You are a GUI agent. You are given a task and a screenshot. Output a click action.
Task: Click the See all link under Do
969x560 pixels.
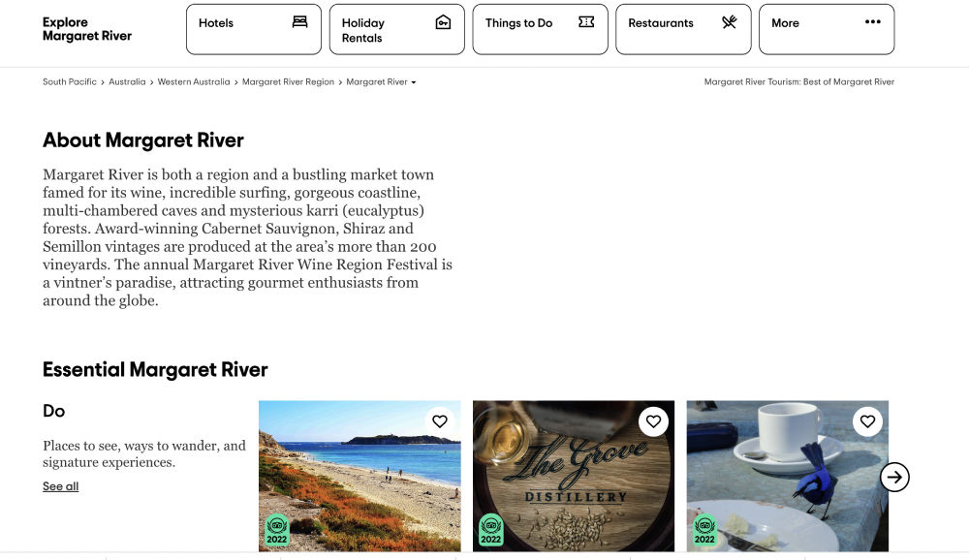(x=60, y=486)
